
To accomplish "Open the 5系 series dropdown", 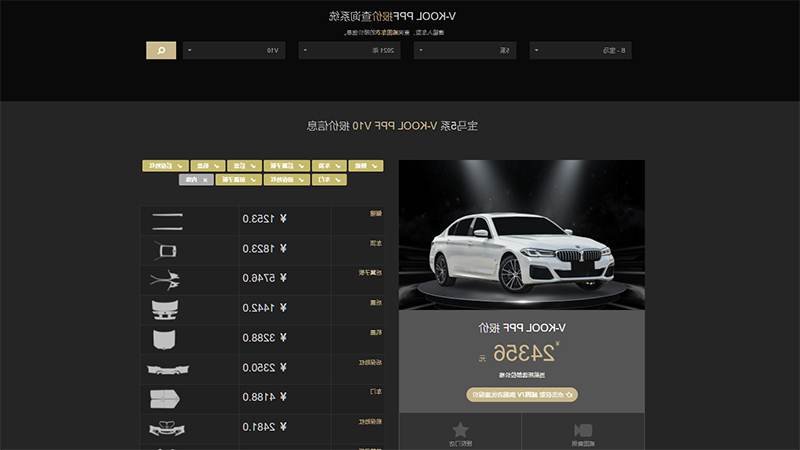I will [x=465, y=51].
